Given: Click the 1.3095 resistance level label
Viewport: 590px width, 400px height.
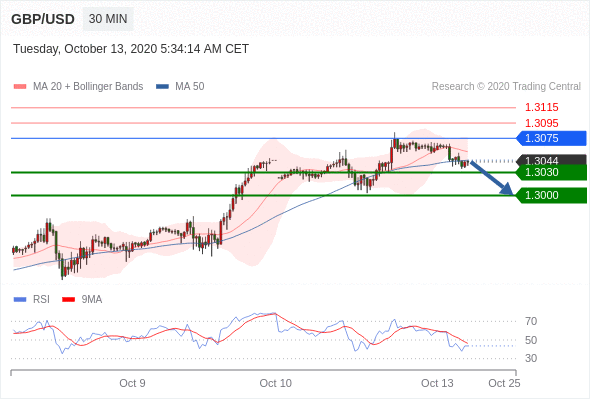Looking at the screenshot, I should 541,123.
